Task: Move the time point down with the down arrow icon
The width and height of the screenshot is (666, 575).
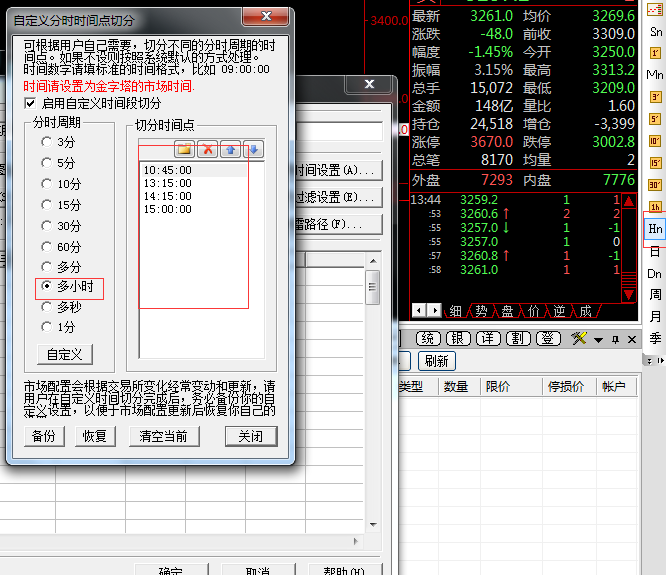Action: 253,150
